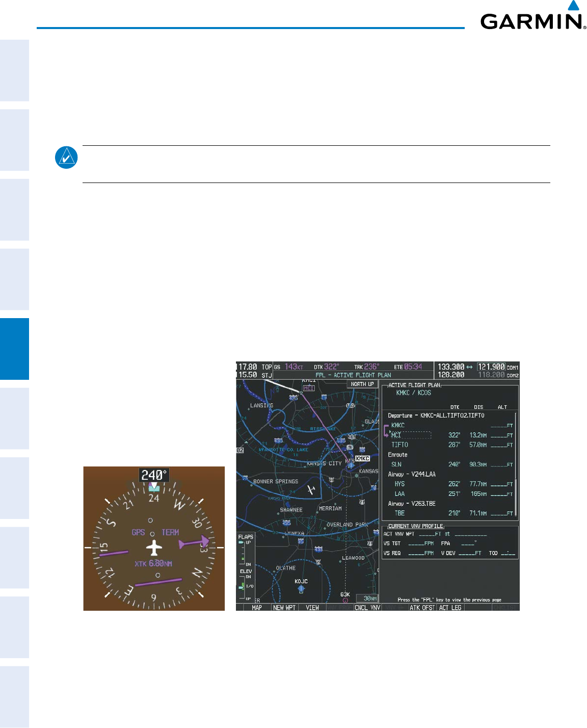The image size is (587, 728).
Task: Click the 133.300 active COM frequency
Action: [451, 367]
